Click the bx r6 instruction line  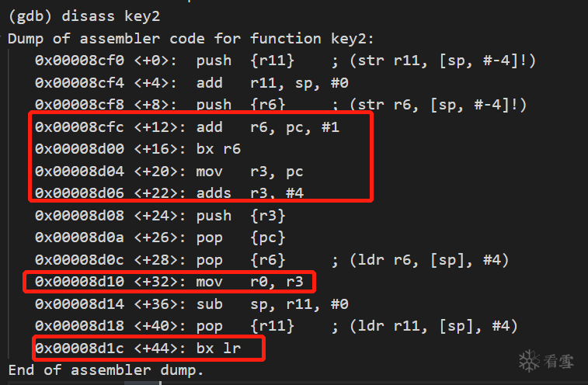point(137,149)
